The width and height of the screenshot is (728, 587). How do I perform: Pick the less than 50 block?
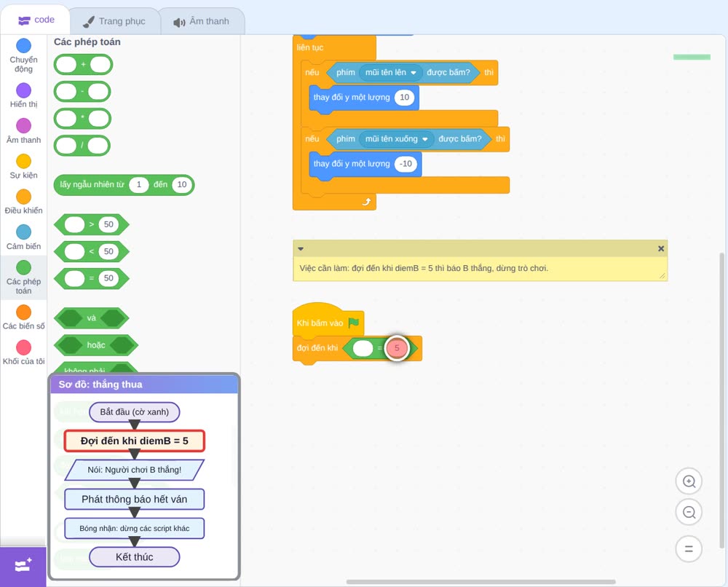[x=92, y=252]
